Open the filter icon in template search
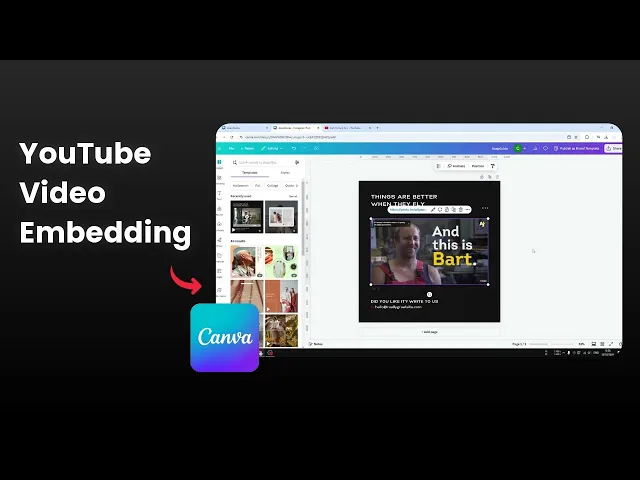640x480 pixels. [x=297, y=162]
